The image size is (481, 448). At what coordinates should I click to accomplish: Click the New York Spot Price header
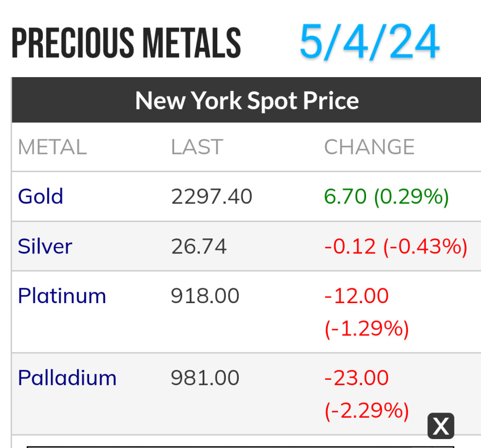pyautogui.click(x=247, y=100)
